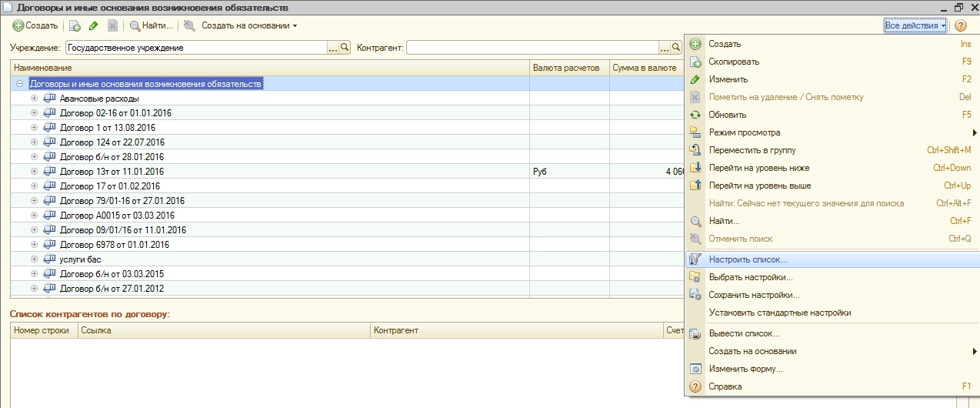Open the Создать на основании toolbar dropdown
The image size is (980, 408).
pyautogui.click(x=249, y=25)
